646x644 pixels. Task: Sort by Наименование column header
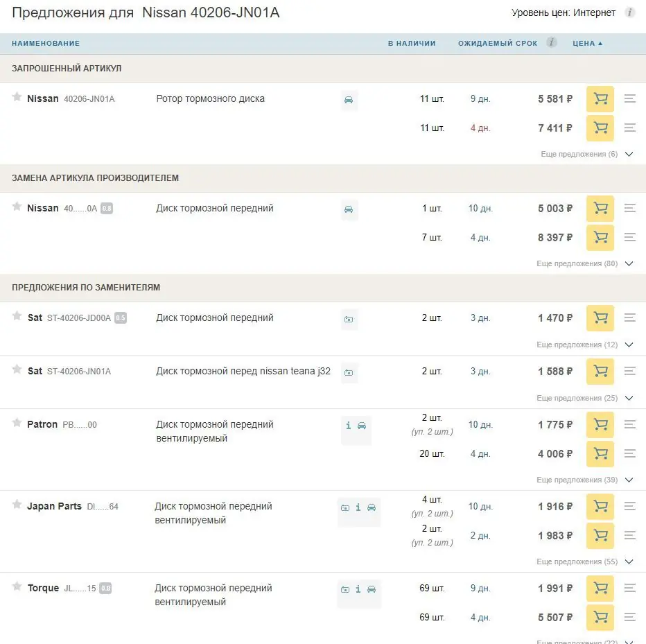(x=46, y=43)
